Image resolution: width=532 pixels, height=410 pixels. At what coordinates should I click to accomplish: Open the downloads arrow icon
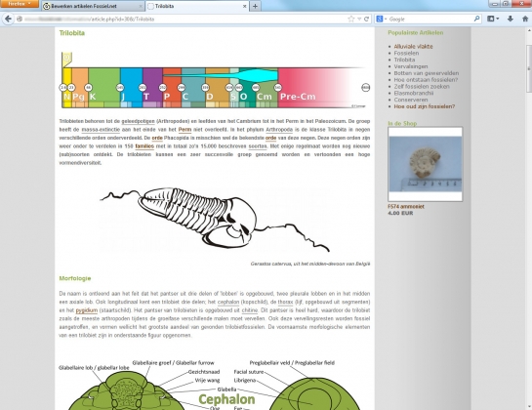(510, 19)
